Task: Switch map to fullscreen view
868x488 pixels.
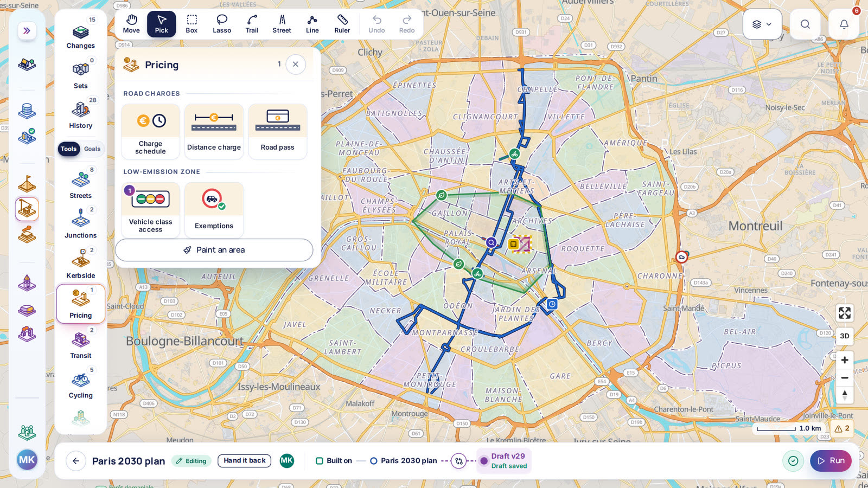Action: [845, 313]
